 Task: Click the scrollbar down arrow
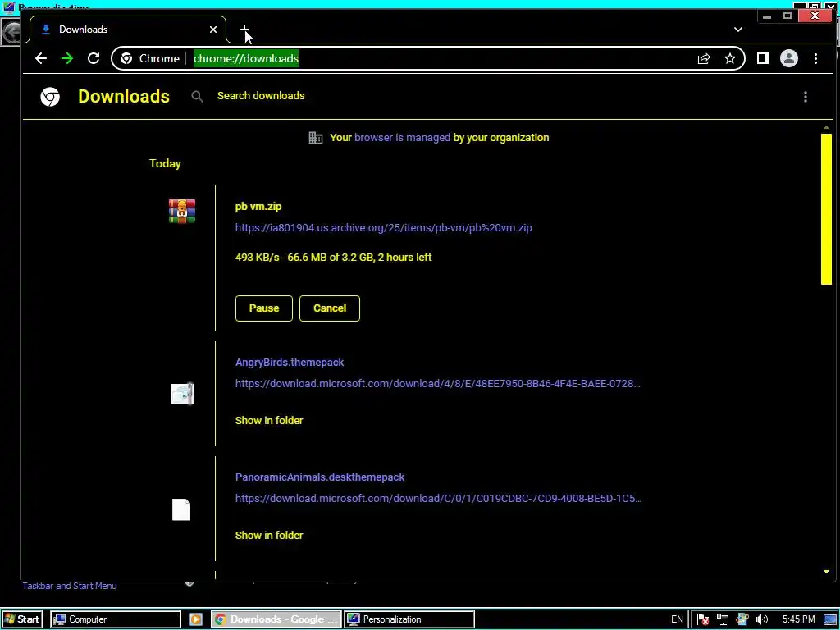tap(826, 572)
